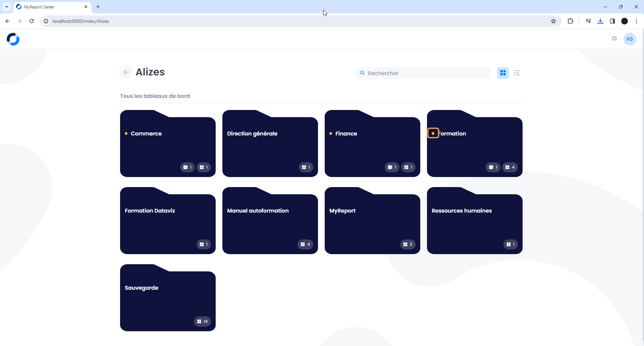Screen dimensions: 644x346
Task: Open the FO user avatar menu
Action: point(630,39)
